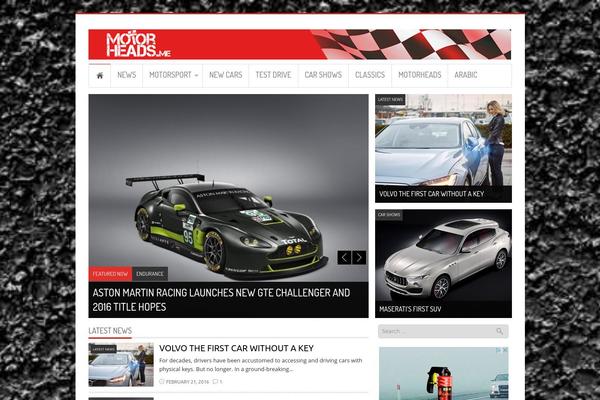Screen dimensions: 600x400
Task: Open the Volvo article thumbnail in list
Action: pyautogui.click(x=121, y=365)
